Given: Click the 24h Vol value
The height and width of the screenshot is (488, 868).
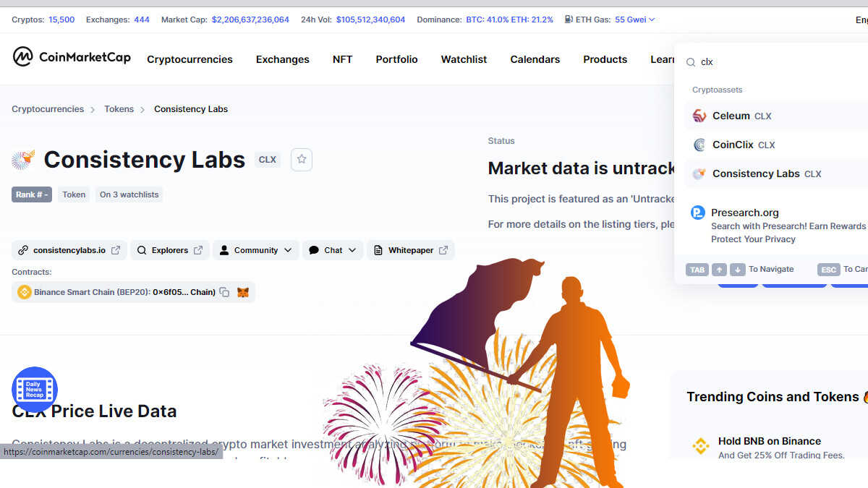Looking at the screenshot, I should (370, 20).
